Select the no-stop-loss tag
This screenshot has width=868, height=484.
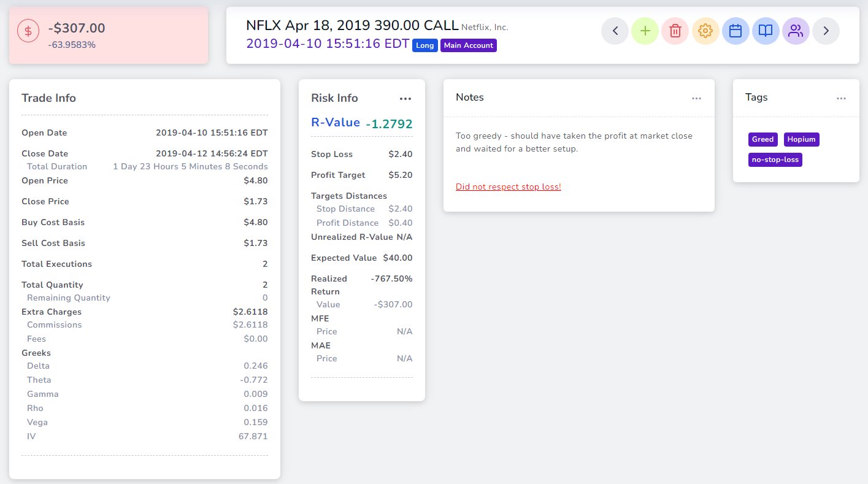[775, 160]
